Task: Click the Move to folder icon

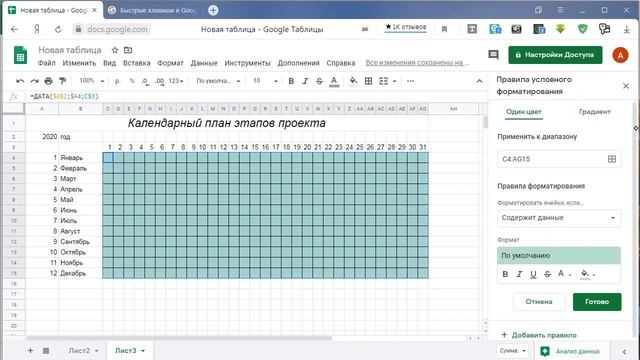Action: pos(128,50)
